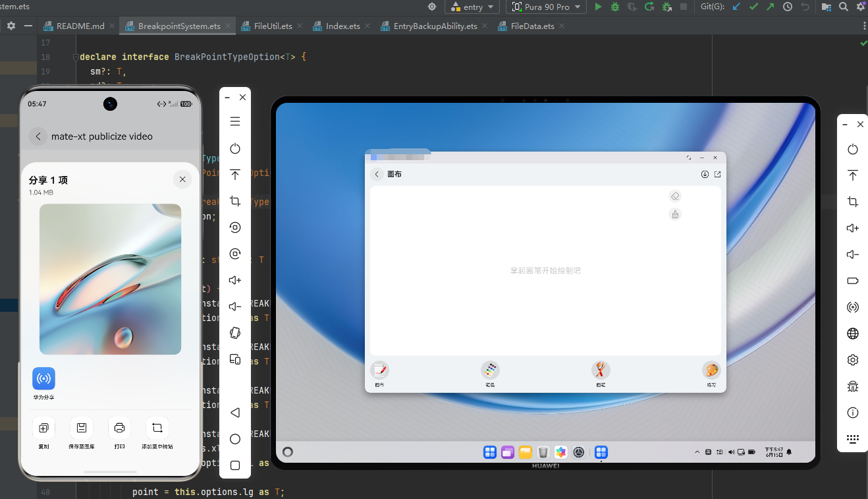868x499 pixels.
Task: Open project panel gear settings icon
Action: [11, 26]
